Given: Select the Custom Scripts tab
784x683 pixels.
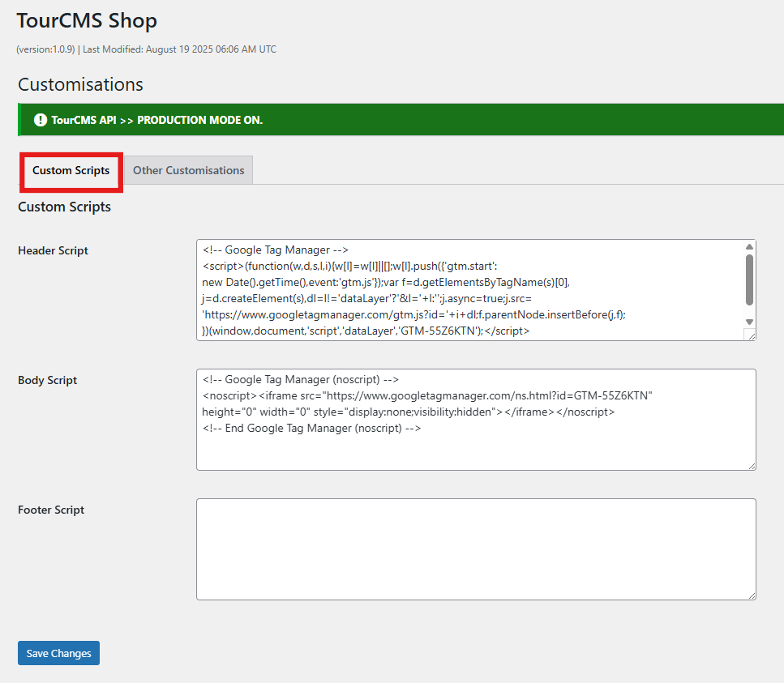Looking at the screenshot, I should pos(71,171).
